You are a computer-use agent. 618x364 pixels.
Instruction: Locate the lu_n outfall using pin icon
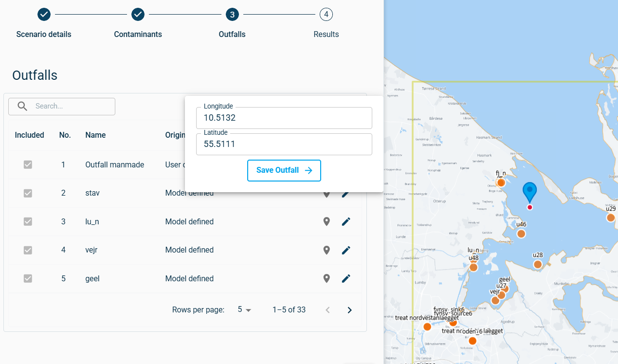(x=327, y=221)
